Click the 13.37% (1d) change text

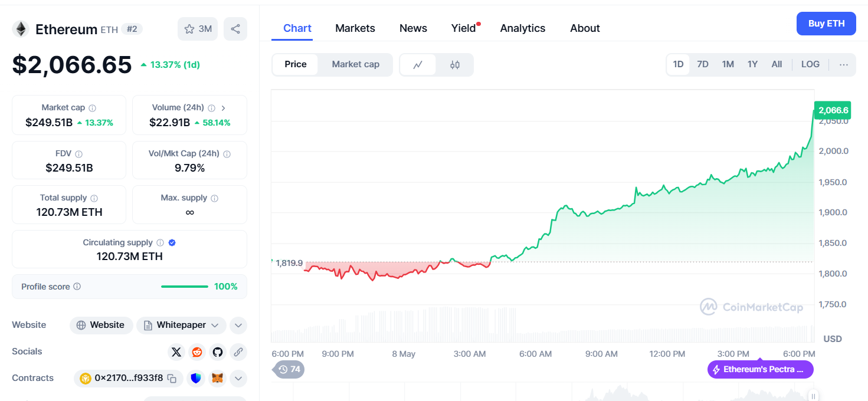tap(175, 65)
